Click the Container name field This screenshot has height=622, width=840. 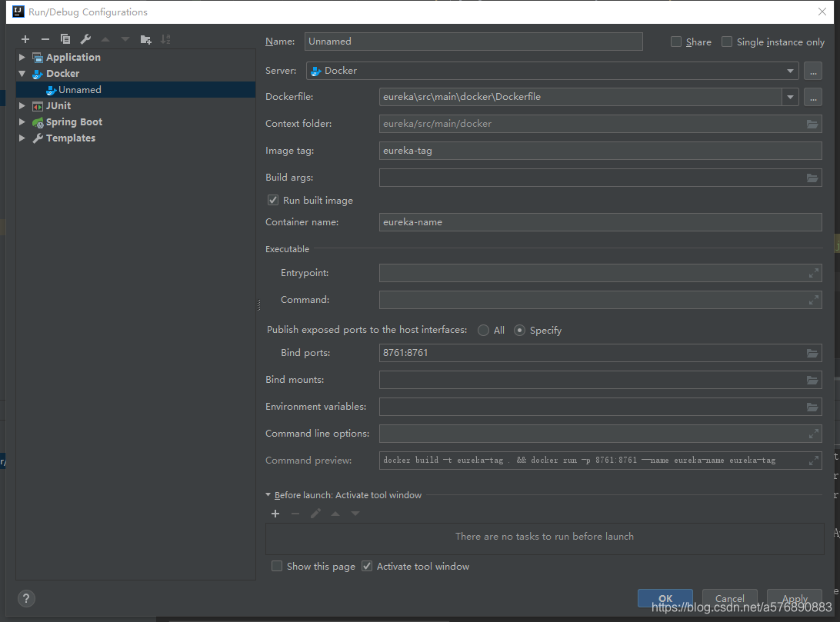[601, 222]
